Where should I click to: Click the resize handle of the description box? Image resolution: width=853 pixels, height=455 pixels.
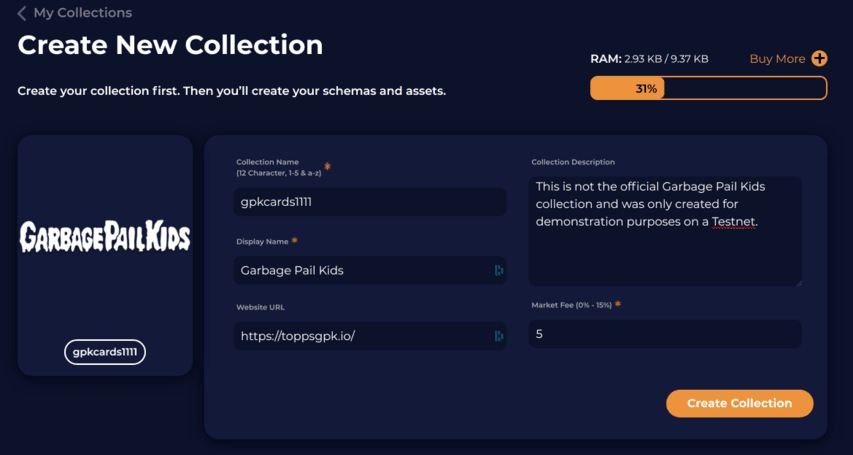(799, 282)
